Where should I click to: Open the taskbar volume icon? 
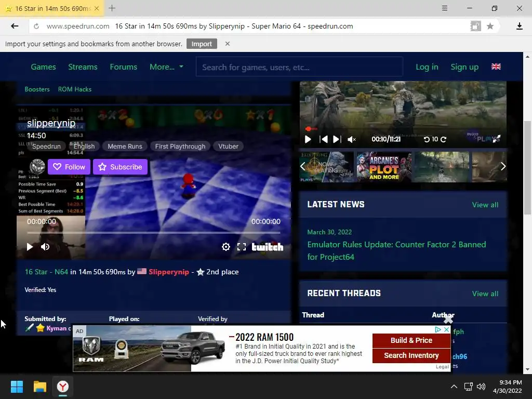coord(481,387)
